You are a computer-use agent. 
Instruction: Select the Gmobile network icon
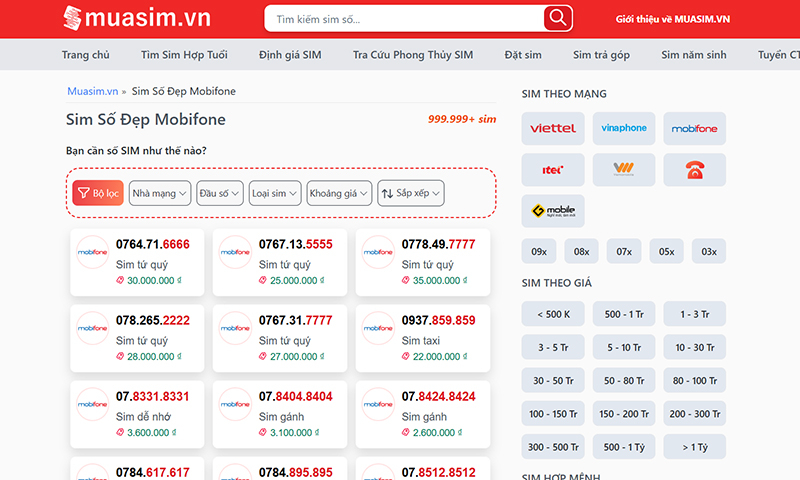point(553,211)
